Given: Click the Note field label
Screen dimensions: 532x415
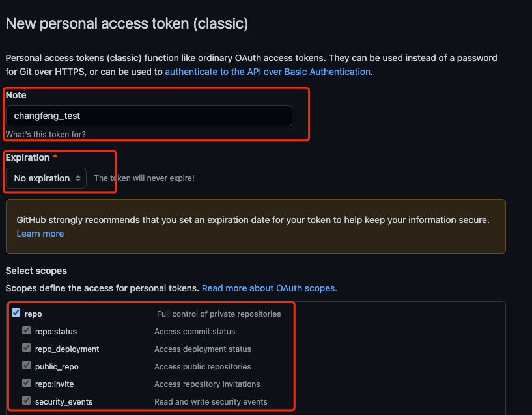Looking at the screenshot, I should point(16,95).
